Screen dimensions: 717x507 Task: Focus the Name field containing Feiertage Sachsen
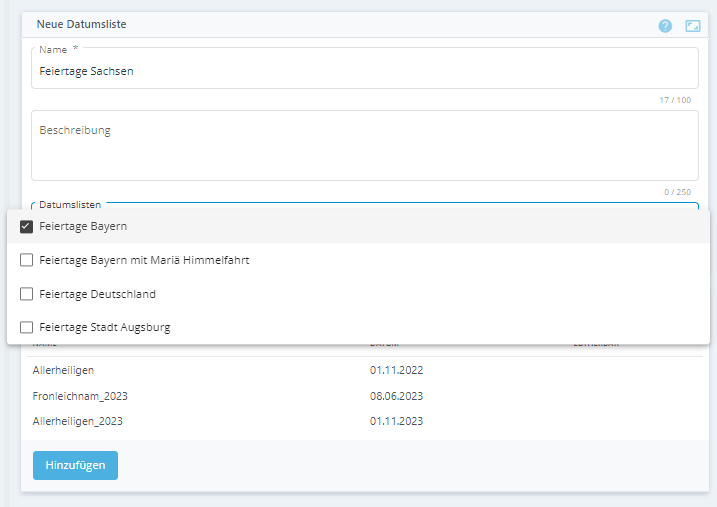point(364,72)
